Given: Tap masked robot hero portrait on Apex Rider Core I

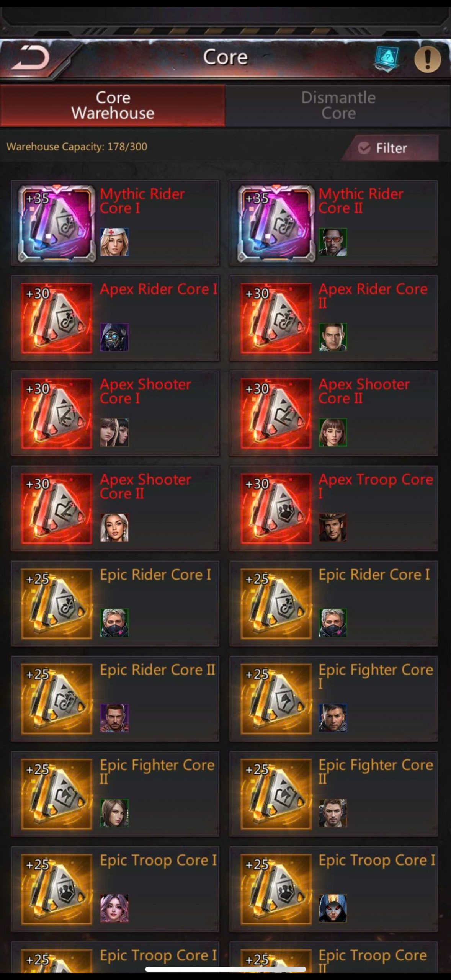Looking at the screenshot, I should [114, 337].
